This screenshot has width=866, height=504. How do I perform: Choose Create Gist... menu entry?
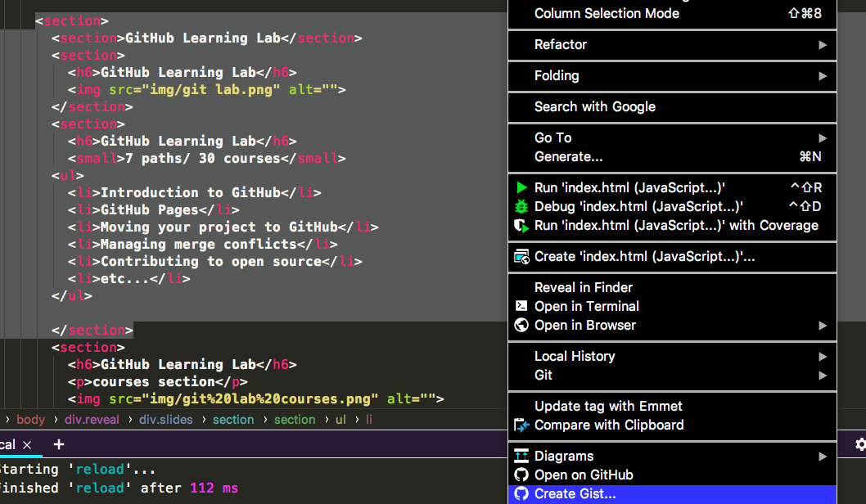click(x=672, y=493)
